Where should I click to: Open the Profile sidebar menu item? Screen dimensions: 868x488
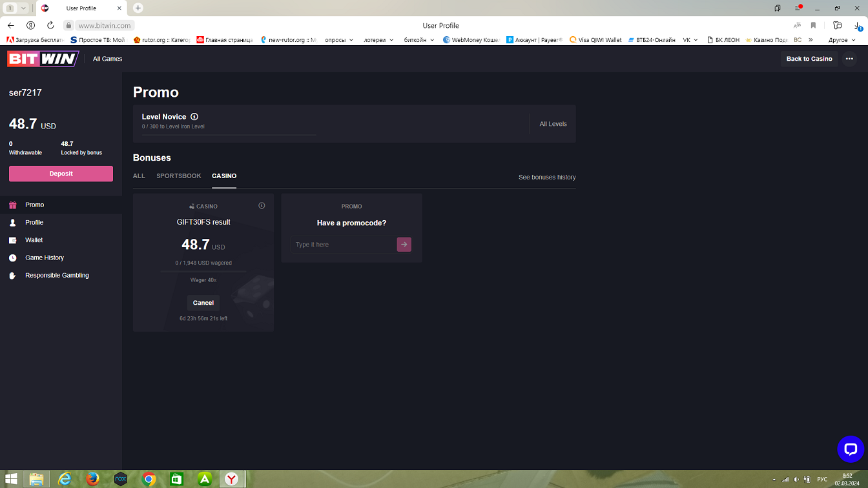click(61, 222)
